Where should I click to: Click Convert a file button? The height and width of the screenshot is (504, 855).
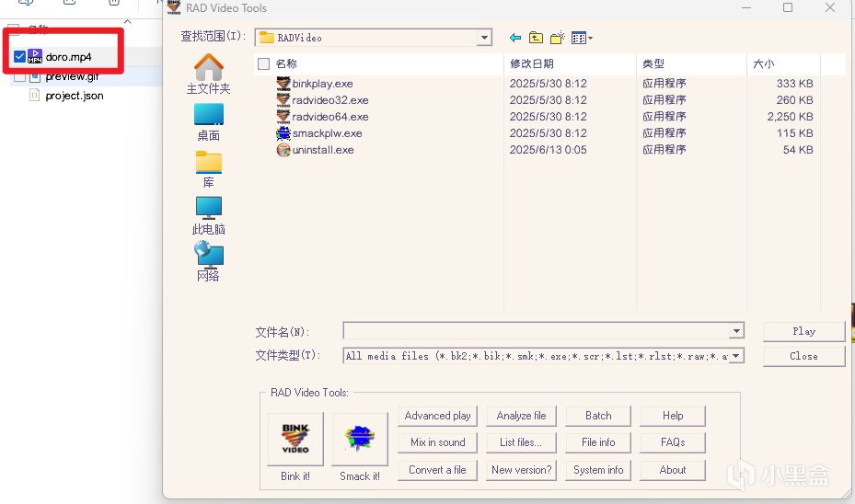(x=438, y=470)
